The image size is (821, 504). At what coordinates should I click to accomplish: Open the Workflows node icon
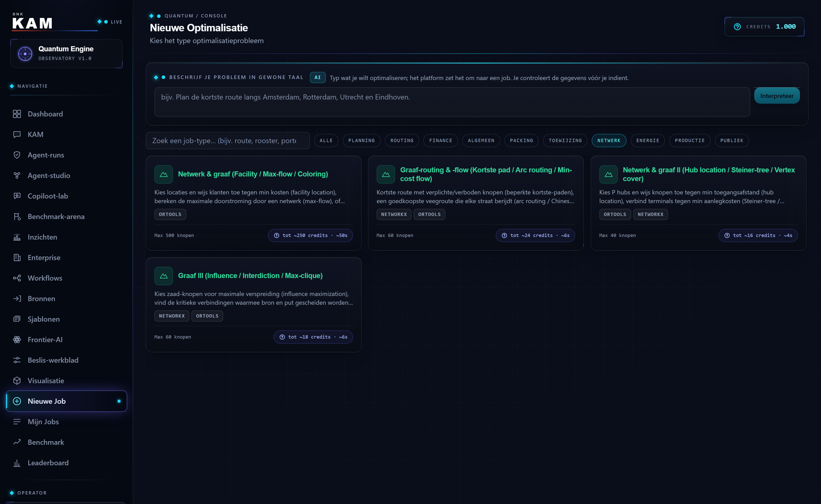click(17, 278)
